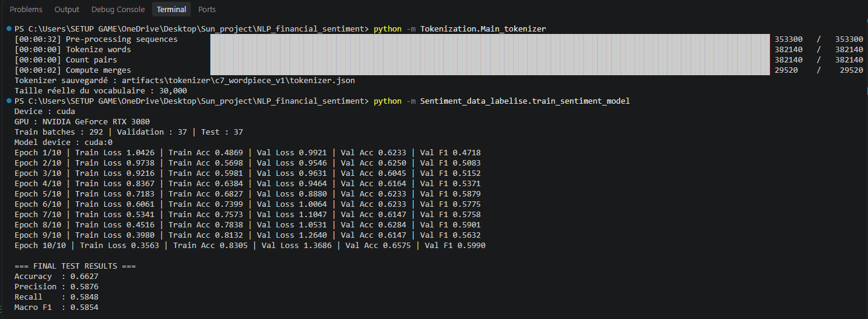The height and width of the screenshot is (319, 868).
Task: Click the 'Tokenization.Main_tokenizer' command text
Action: pyautogui.click(x=483, y=29)
